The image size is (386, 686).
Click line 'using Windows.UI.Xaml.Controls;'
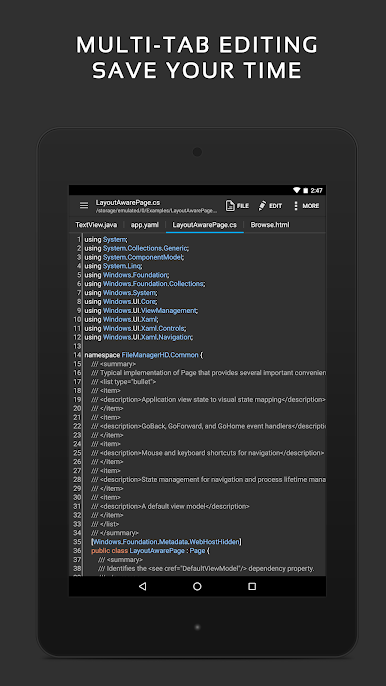(135, 328)
